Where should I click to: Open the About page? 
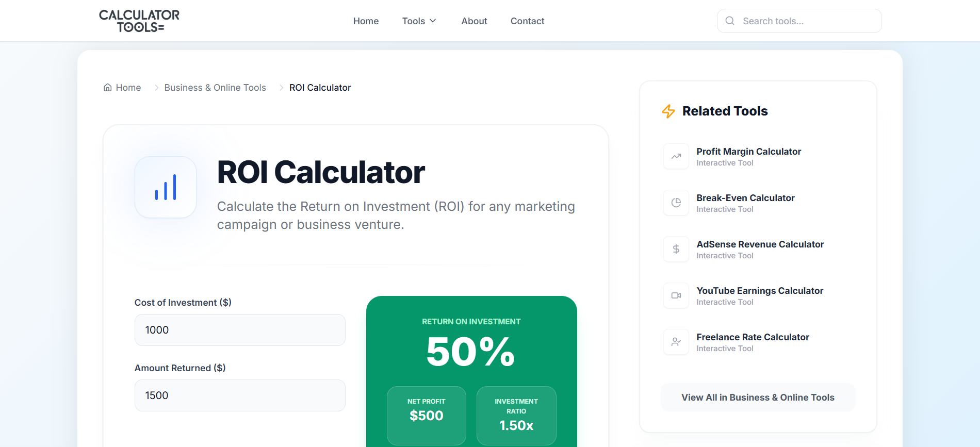click(474, 21)
